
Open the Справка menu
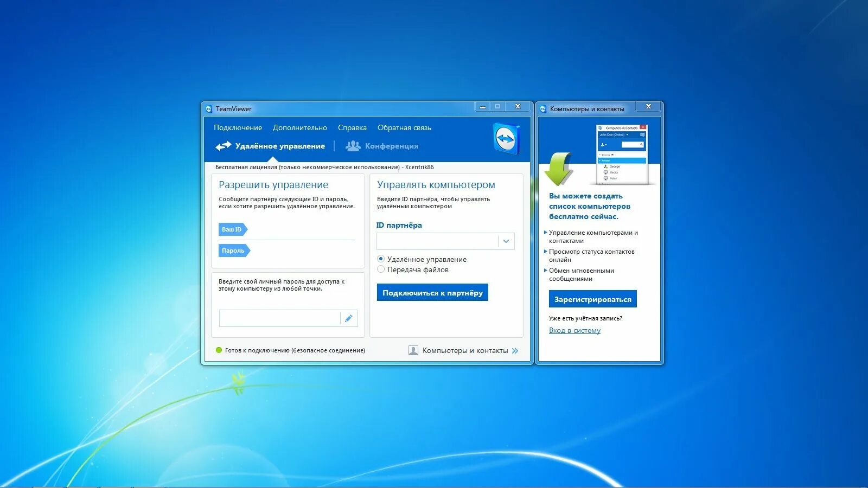tap(352, 128)
